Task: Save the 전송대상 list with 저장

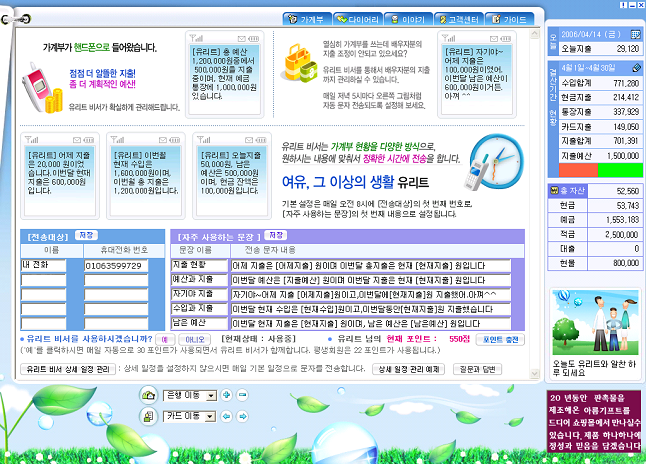Action: click(x=86, y=235)
